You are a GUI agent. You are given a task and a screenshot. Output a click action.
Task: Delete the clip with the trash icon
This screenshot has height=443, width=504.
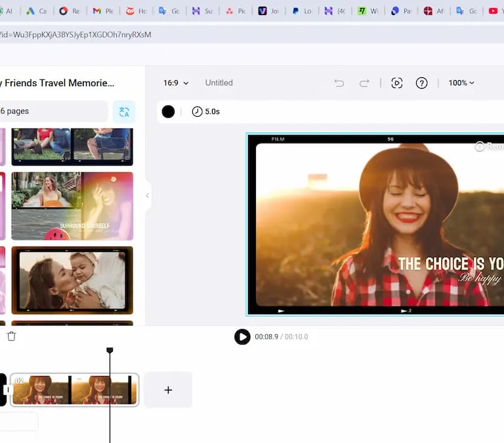11,336
